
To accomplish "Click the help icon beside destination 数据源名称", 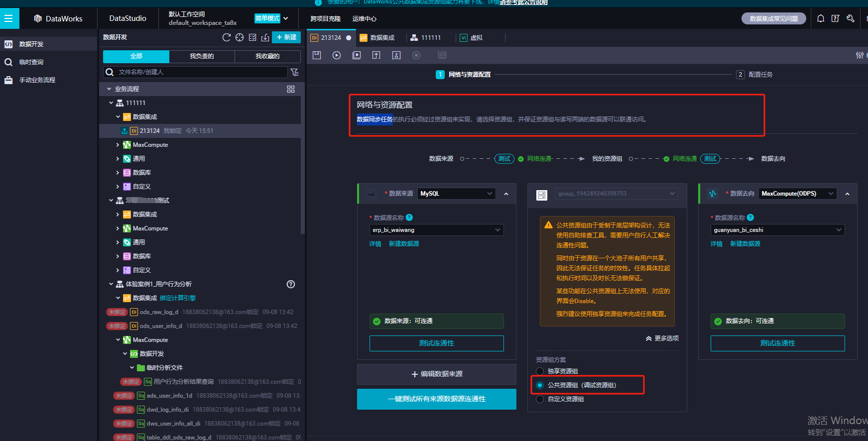I will point(750,218).
